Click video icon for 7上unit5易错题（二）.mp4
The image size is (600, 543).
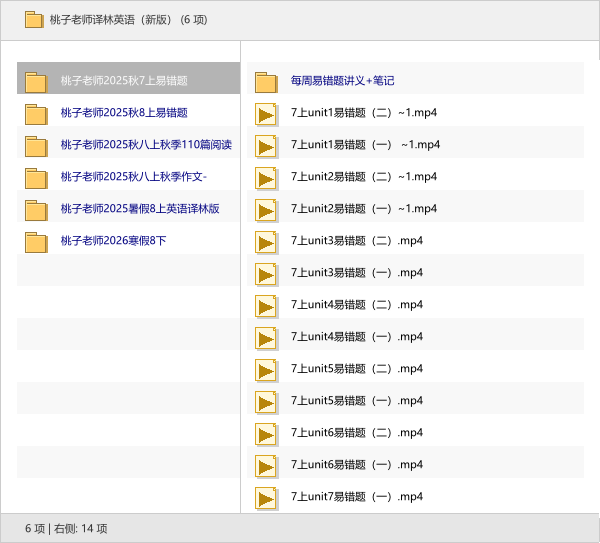266,369
